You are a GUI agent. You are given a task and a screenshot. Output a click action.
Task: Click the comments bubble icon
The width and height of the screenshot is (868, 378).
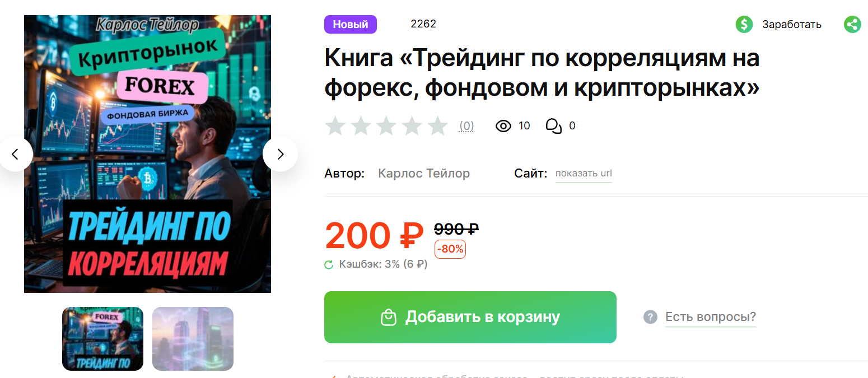tap(553, 126)
